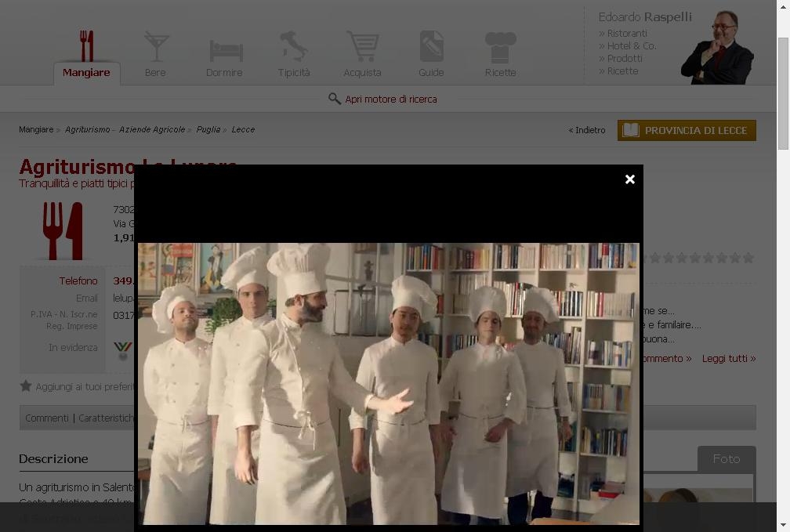Screen dimensions: 790x532
Task: Click the fork and knife Mangiare icon
Action: 87,46
